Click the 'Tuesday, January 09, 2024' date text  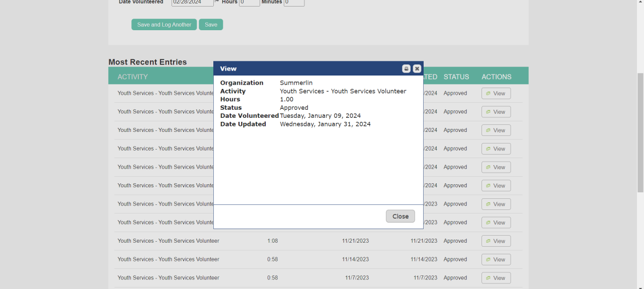[320, 116]
